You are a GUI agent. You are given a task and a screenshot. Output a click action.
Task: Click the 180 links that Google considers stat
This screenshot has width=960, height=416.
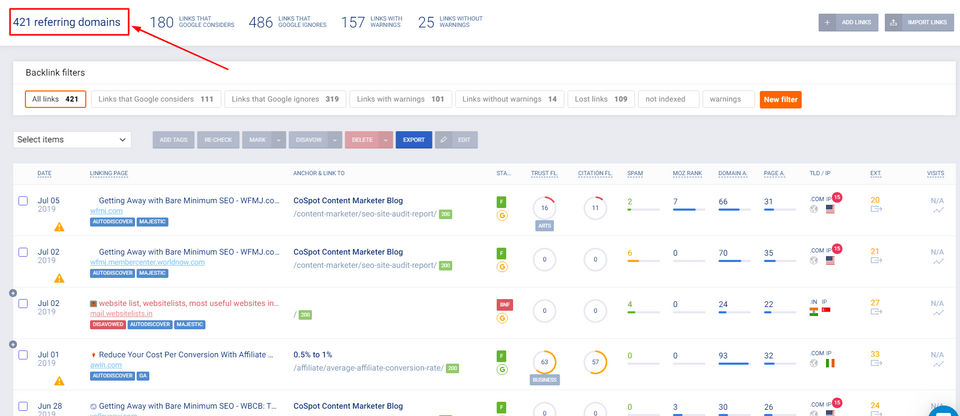pyautogui.click(x=192, y=22)
